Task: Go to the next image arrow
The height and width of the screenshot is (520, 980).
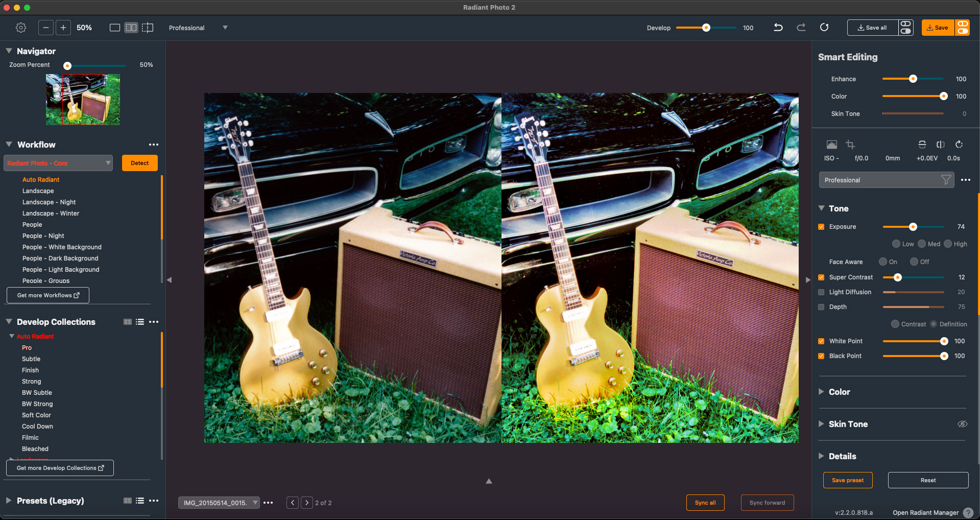Action: 306,503
